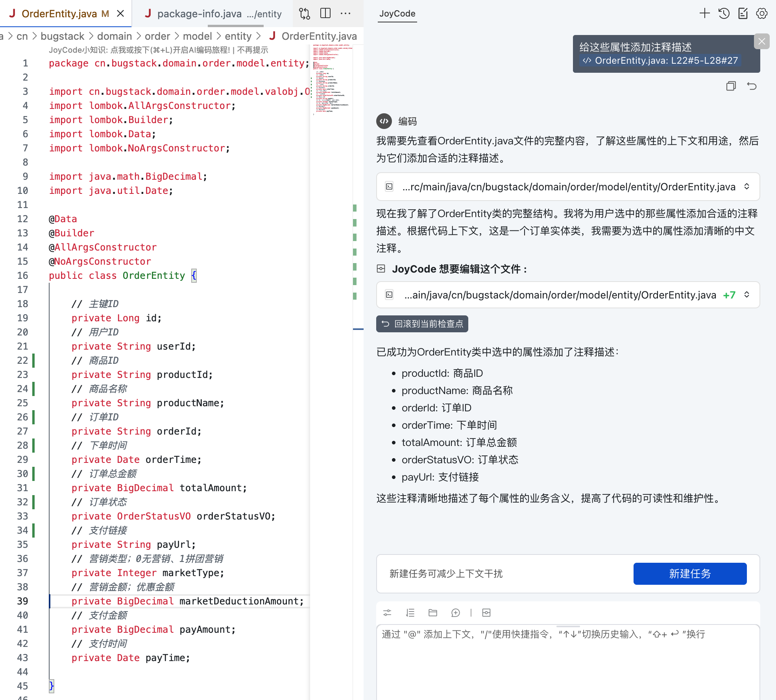Click the undo arrow icon below prompt
The image size is (776, 700).
click(752, 86)
